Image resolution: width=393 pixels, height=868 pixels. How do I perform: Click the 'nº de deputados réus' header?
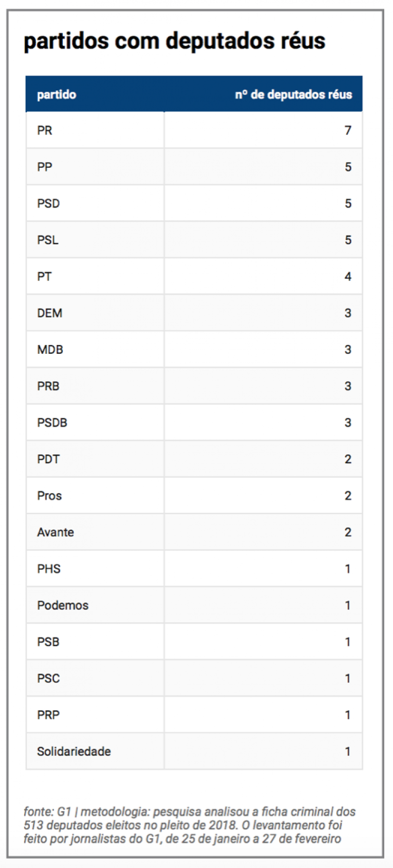293,94
